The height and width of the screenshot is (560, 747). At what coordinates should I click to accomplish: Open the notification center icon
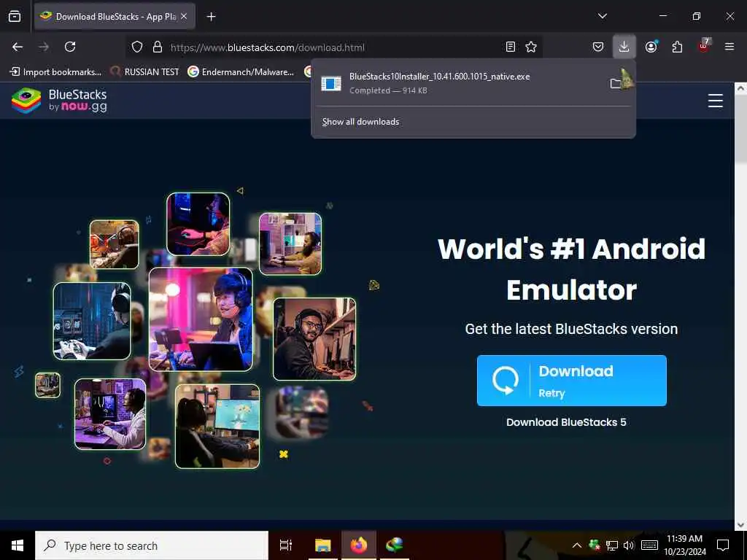tap(723, 545)
